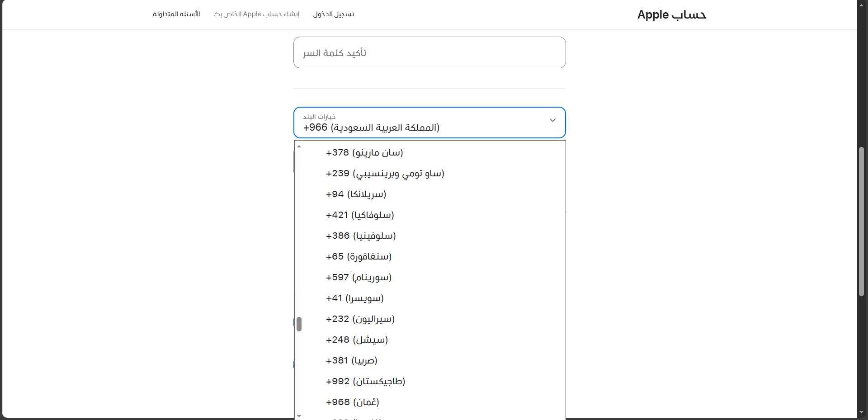Choose Suriname +597 option
The width and height of the screenshot is (868, 420).
359,278
